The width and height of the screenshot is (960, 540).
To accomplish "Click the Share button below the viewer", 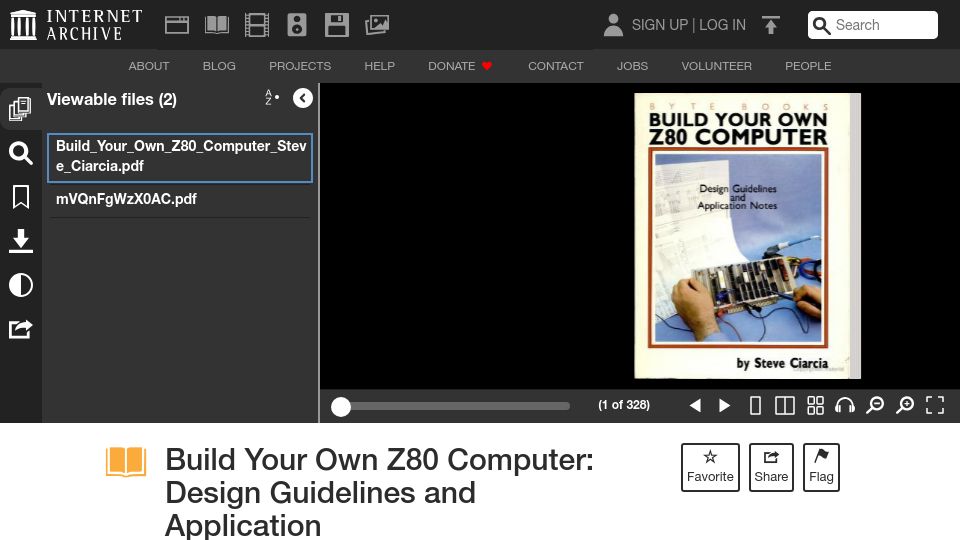I will 771,467.
